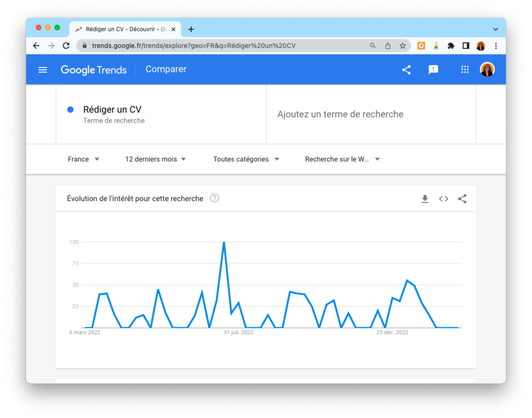
Task: Click the chart title Évolution de l'intérêt
Action: (135, 199)
